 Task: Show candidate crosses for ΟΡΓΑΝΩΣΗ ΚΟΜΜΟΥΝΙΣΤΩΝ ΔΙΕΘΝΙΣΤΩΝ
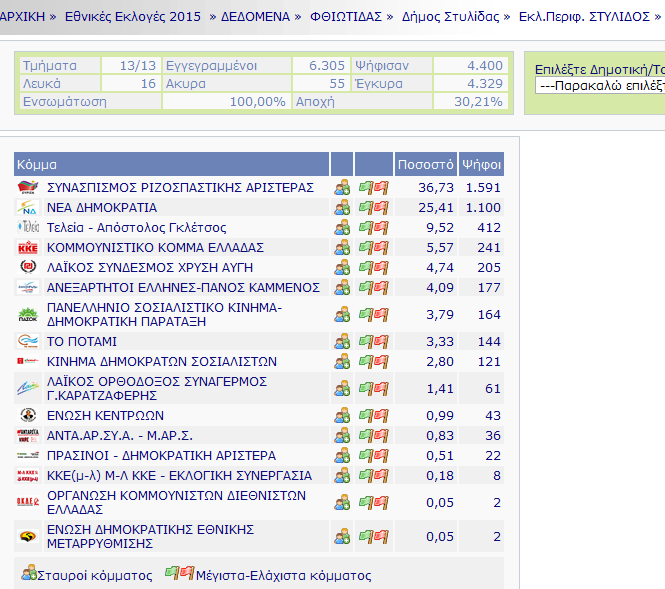(342, 502)
